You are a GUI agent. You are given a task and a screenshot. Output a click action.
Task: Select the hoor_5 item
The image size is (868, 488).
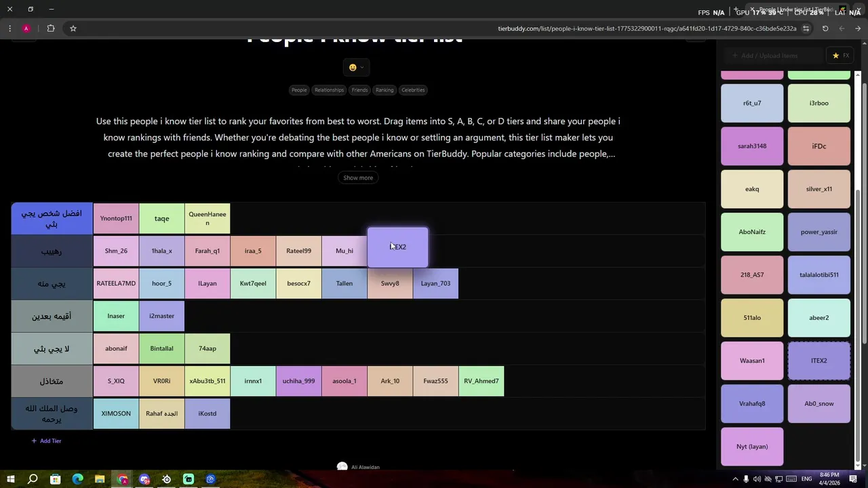click(x=161, y=283)
